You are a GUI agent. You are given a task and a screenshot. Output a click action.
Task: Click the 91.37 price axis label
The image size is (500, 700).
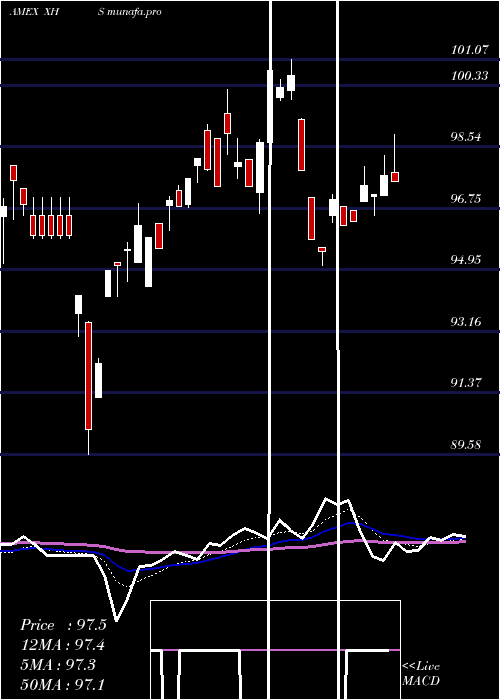[x=466, y=383]
